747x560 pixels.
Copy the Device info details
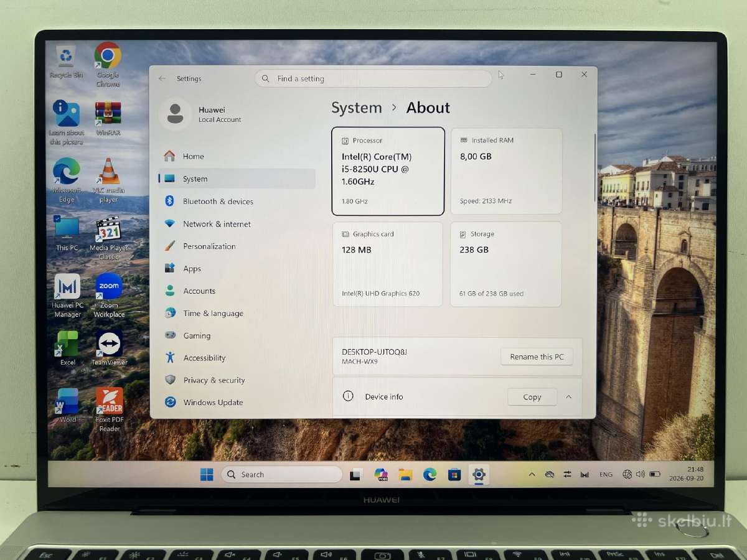532,397
